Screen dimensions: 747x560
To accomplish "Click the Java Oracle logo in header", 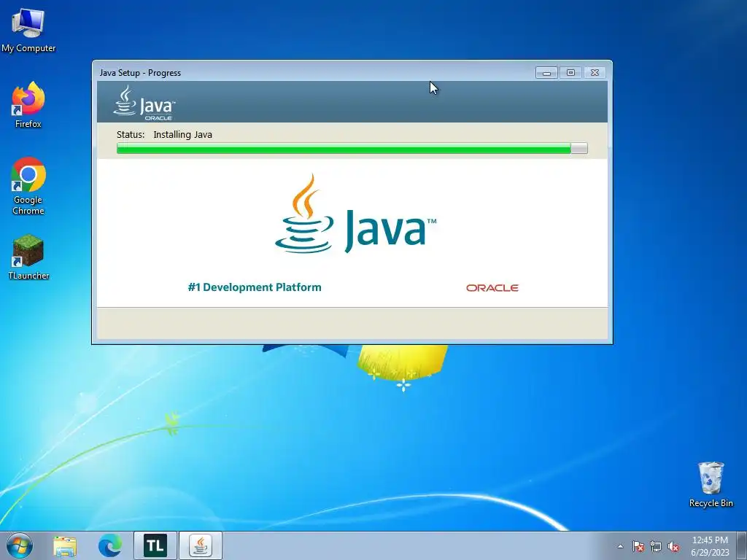I will click(x=144, y=102).
